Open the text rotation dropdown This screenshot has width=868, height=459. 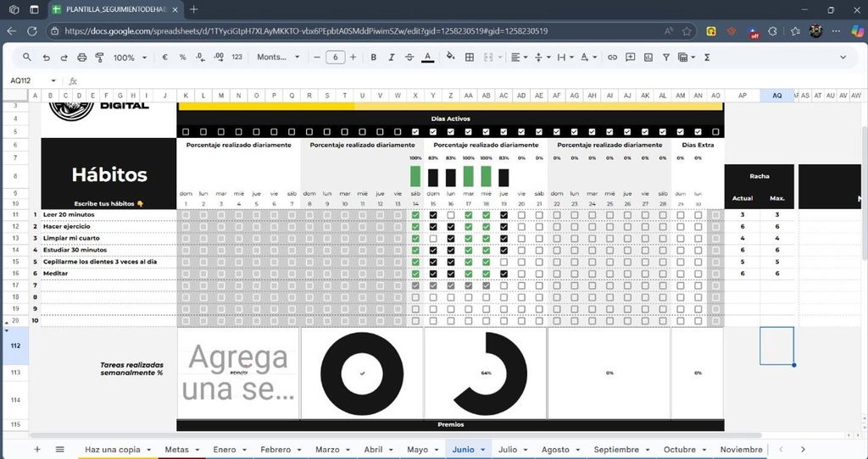pyautogui.click(x=588, y=57)
